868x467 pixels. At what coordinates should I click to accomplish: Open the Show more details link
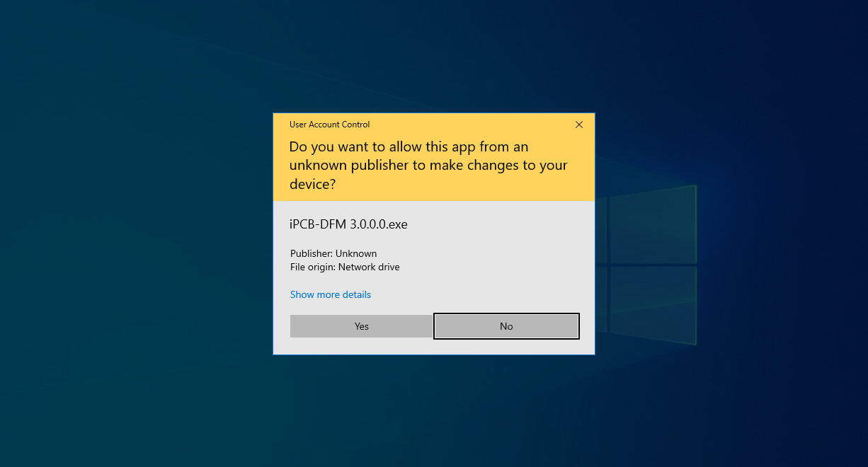click(331, 294)
